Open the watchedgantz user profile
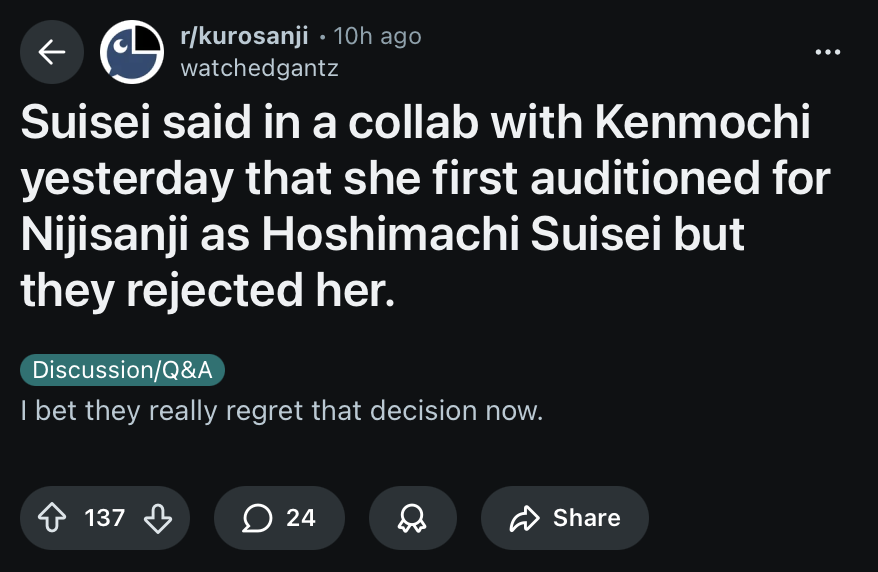 (259, 68)
